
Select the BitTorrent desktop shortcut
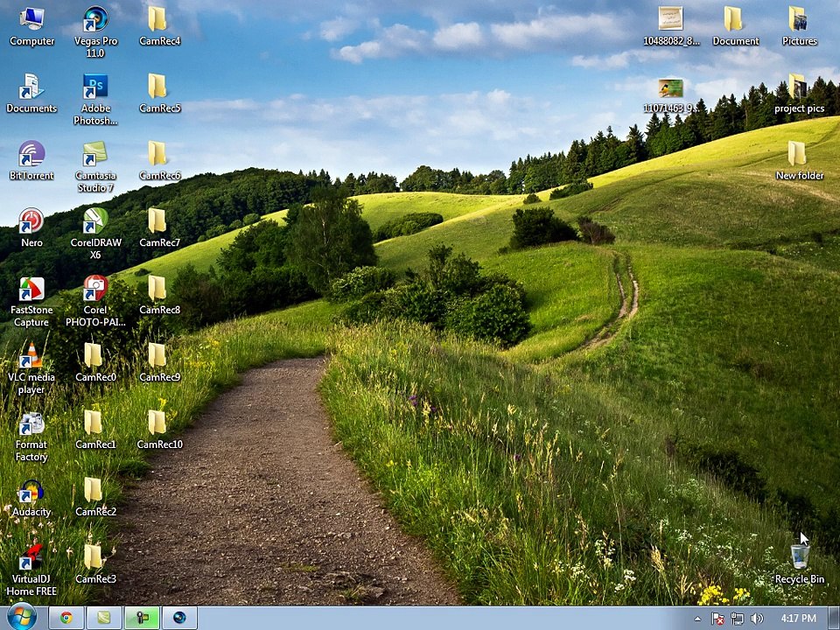coord(31,161)
